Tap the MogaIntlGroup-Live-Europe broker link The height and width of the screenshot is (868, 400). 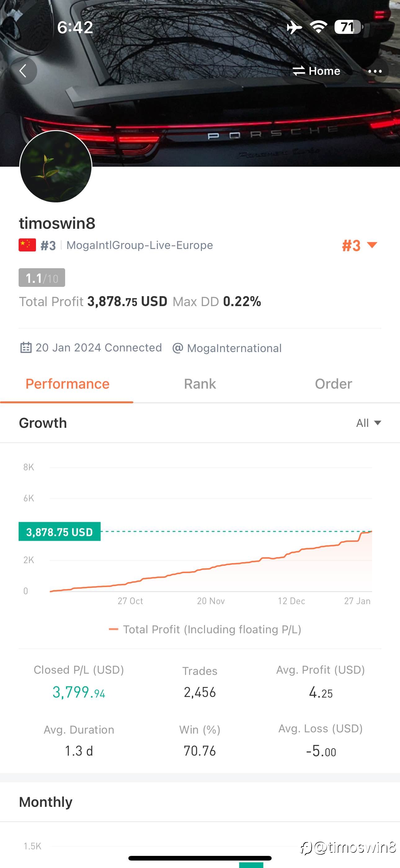(140, 245)
